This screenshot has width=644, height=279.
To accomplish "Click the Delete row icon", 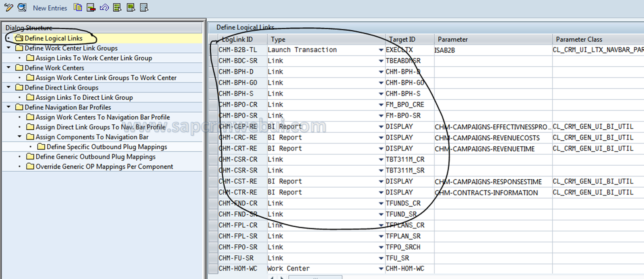I will 91,7.
